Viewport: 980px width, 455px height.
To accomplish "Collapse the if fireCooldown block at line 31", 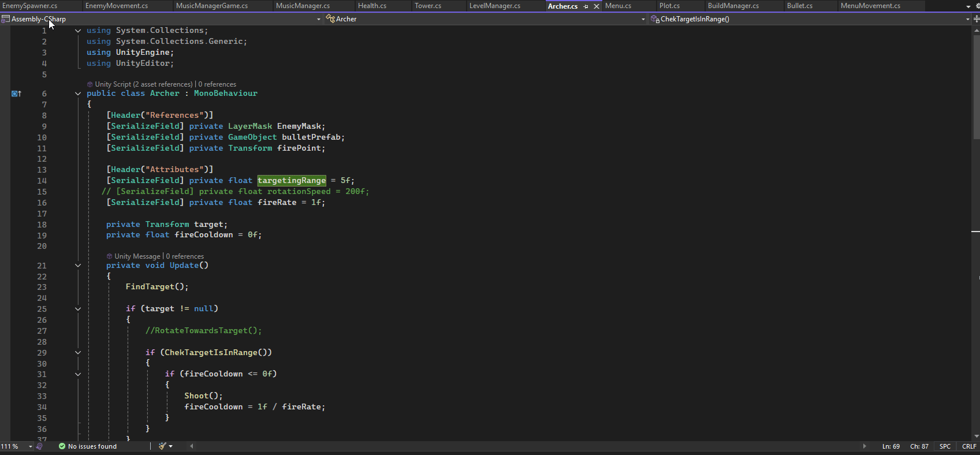I will click(x=78, y=374).
